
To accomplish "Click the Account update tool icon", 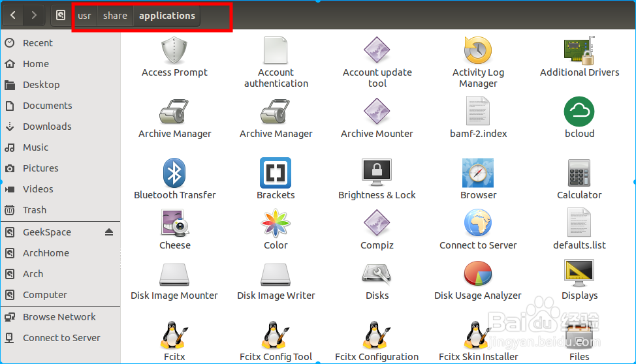I will coord(377,50).
